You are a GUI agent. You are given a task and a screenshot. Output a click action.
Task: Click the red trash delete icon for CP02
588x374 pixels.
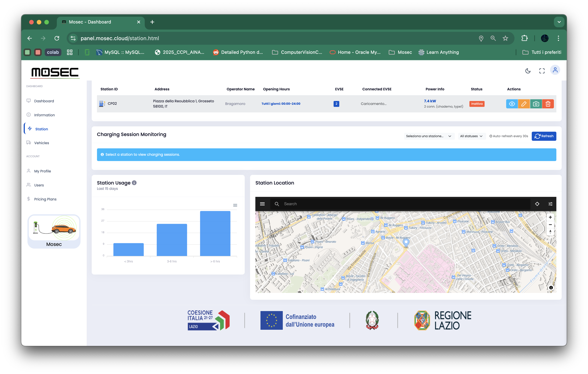click(548, 104)
